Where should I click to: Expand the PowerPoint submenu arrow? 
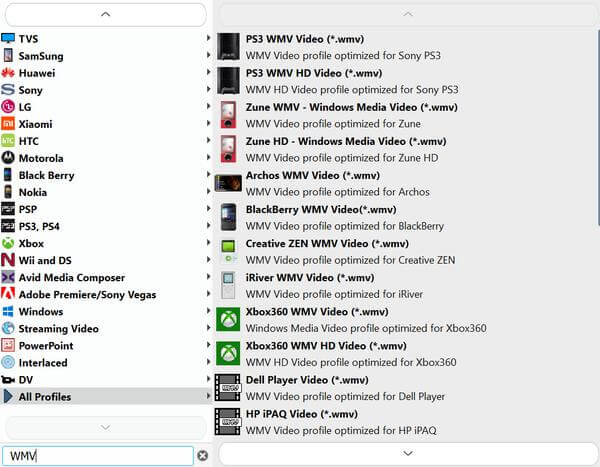209,345
